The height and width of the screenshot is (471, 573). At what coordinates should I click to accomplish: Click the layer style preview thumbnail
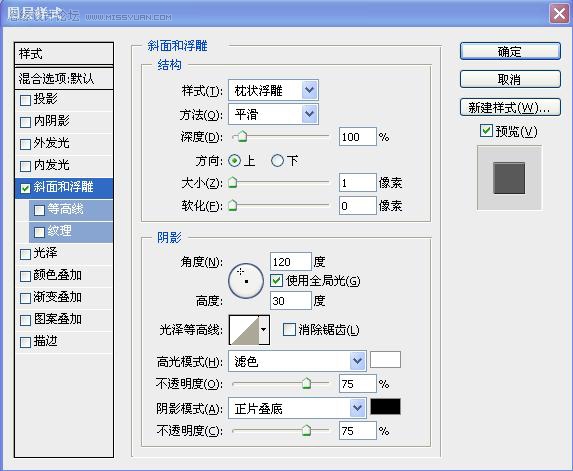pyautogui.click(x=509, y=178)
